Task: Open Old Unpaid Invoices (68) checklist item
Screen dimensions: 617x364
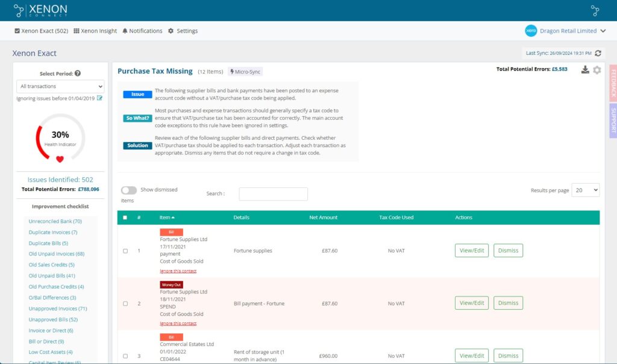Action: (x=56, y=254)
